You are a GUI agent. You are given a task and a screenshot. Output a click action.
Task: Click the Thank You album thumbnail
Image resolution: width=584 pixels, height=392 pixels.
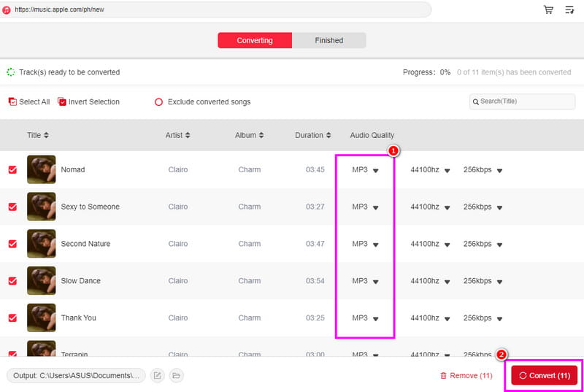tap(42, 318)
